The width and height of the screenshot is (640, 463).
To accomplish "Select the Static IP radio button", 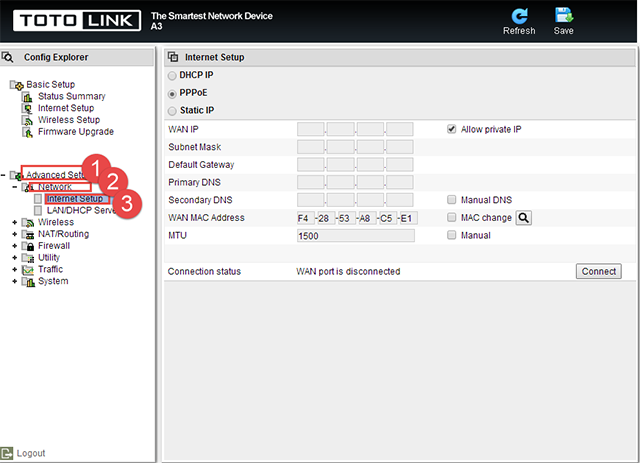I will click(172, 111).
